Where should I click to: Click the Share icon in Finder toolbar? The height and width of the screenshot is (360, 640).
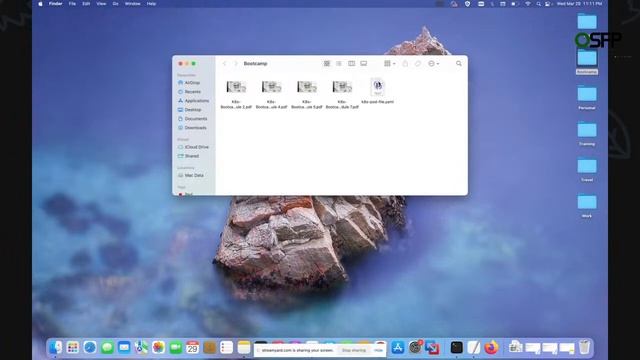(x=405, y=64)
